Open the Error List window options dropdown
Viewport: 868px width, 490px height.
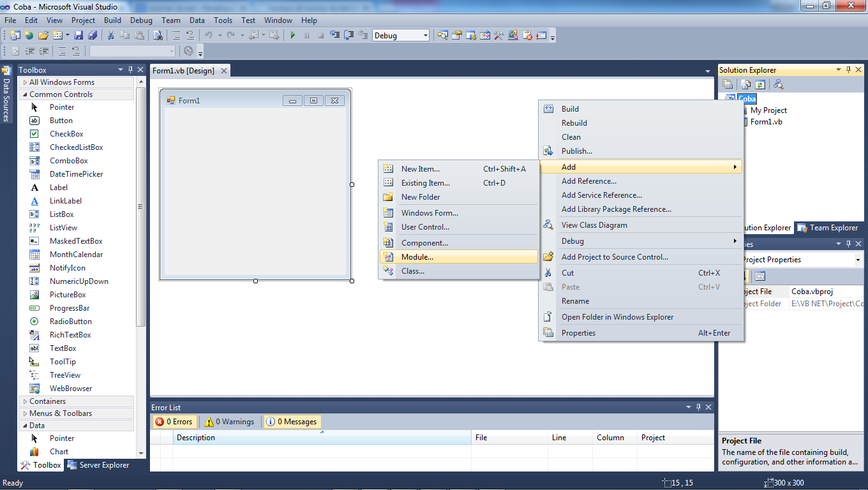pos(689,407)
